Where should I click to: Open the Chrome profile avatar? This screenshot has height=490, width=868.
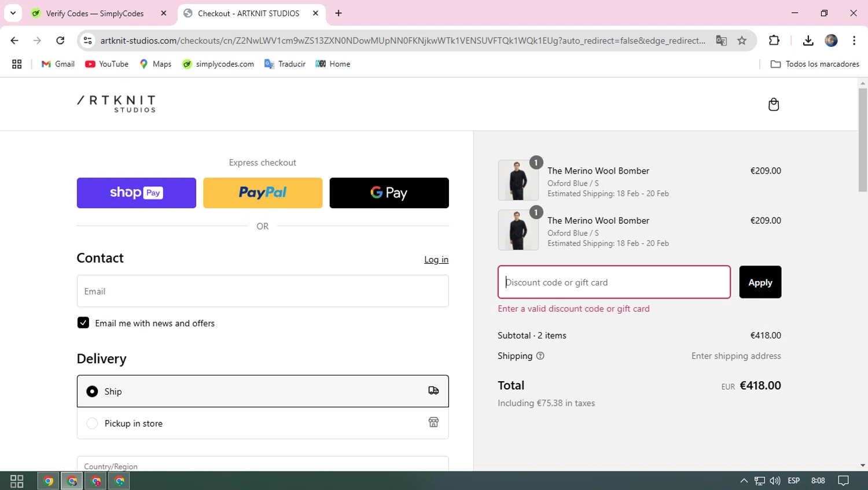(x=831, y=40)
